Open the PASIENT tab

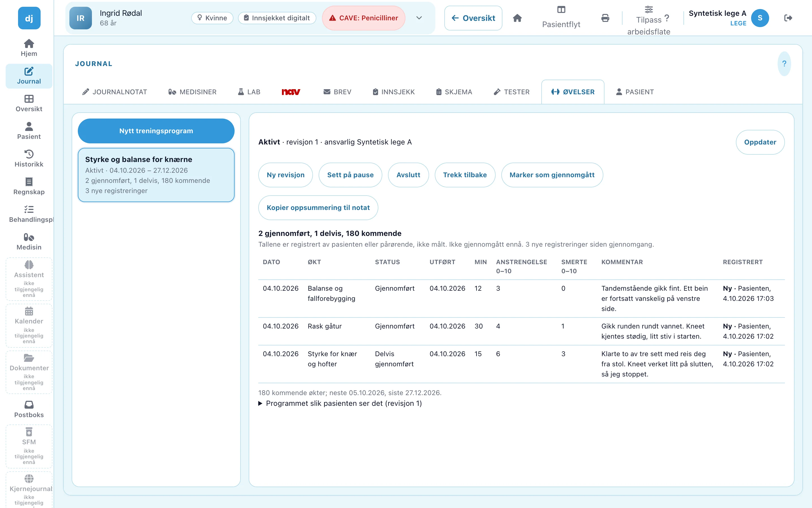(x=635, y=92)
